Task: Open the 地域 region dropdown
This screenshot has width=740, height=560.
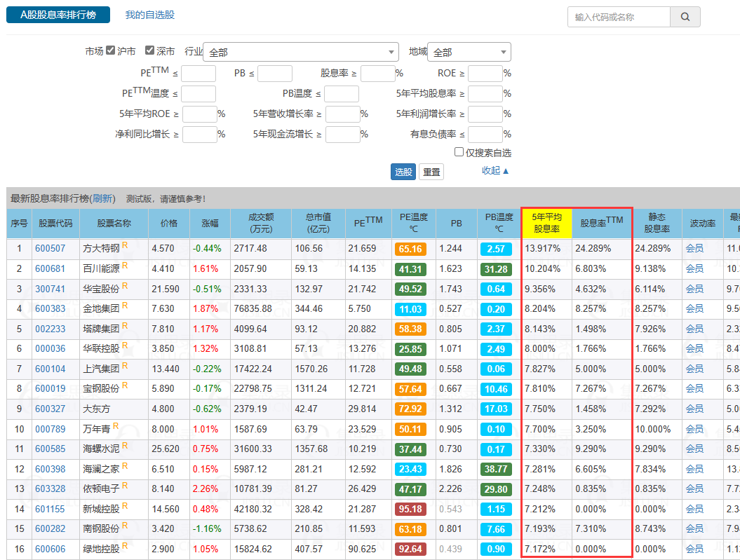Action: [469, 52]
